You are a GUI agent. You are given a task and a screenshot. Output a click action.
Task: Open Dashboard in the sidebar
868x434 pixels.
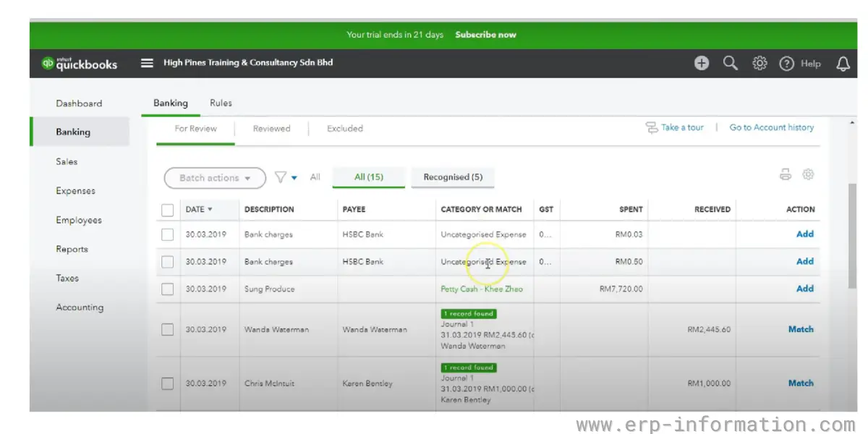(79, 103)
